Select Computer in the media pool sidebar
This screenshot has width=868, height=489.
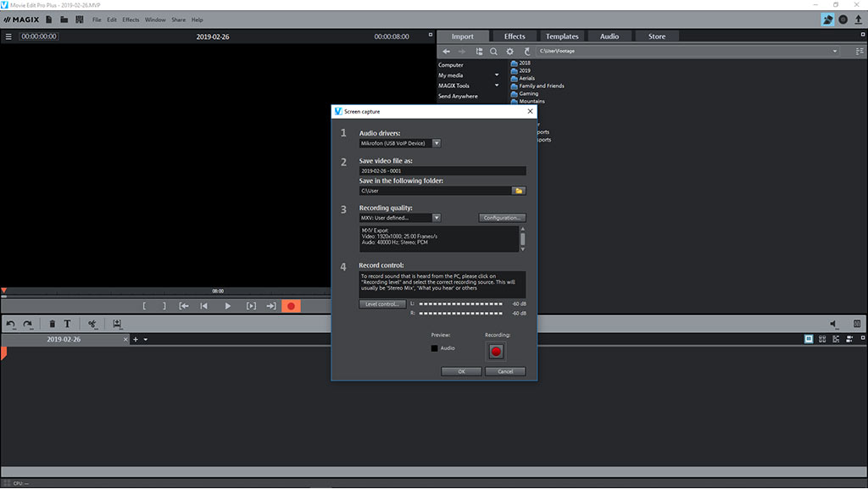[451, 65]
